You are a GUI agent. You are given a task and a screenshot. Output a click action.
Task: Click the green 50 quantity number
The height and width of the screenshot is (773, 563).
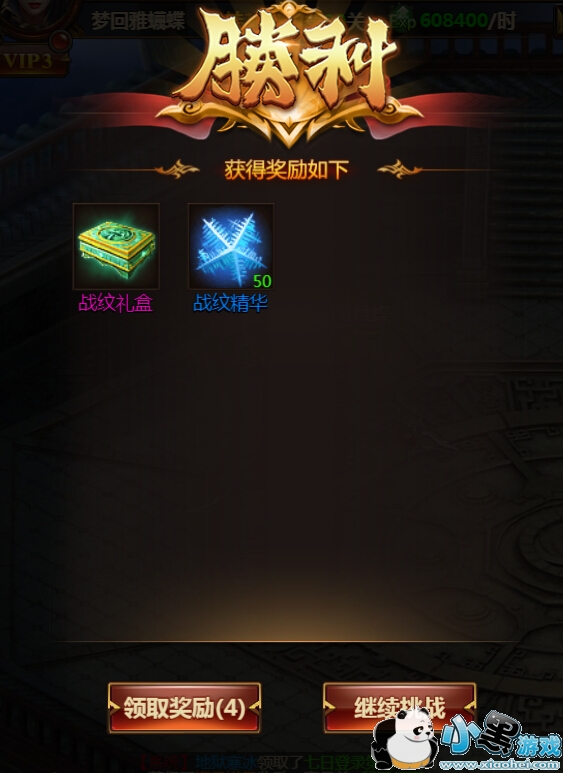click(262, 281)
